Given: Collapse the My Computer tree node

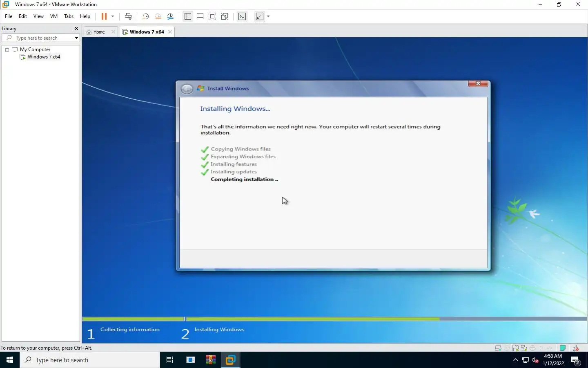Looking at the screenshot, I should click(7, 49).
